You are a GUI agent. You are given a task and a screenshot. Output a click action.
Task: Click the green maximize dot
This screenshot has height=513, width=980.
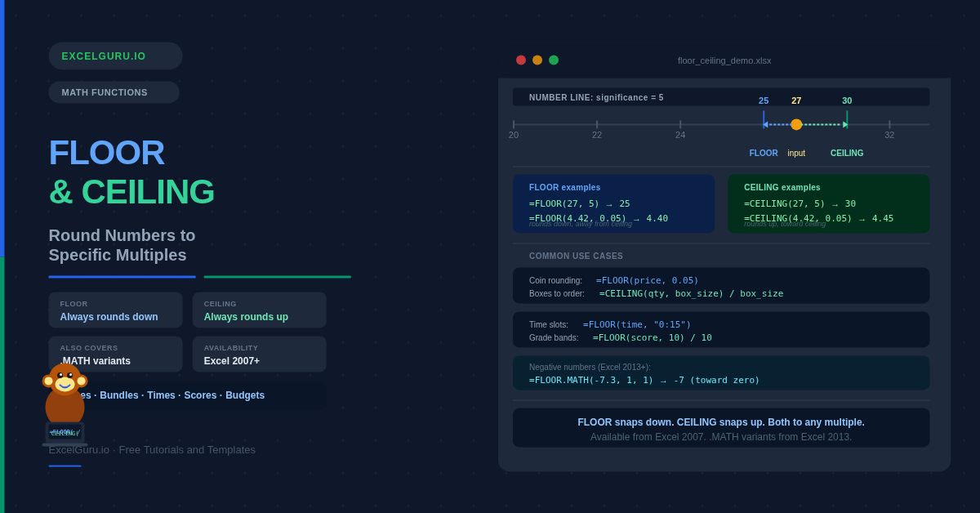coord(554,60)
